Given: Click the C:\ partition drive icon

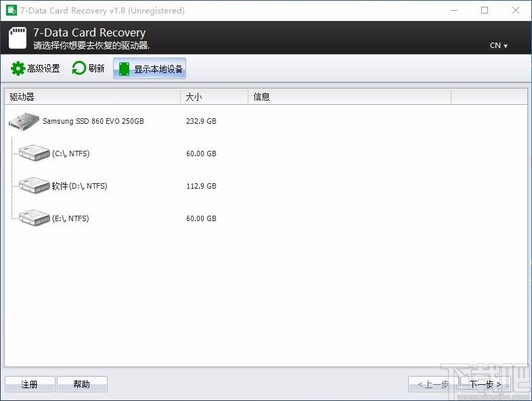Looking at the screenshot, I should click(35, 154).
